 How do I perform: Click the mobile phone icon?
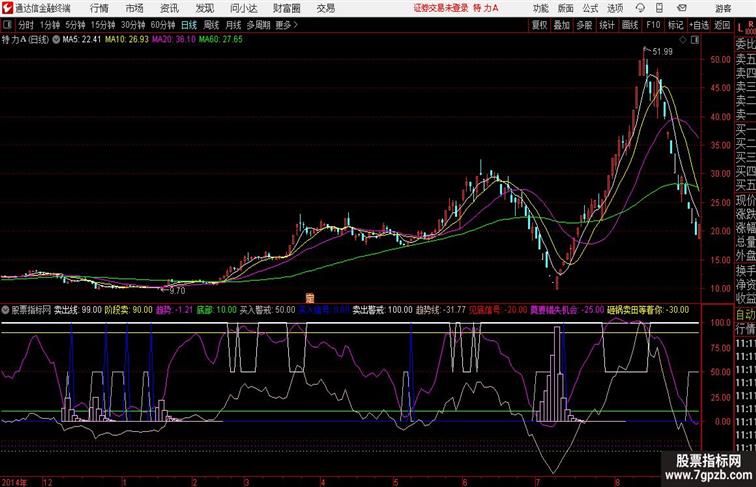click(x=659, y=8)
